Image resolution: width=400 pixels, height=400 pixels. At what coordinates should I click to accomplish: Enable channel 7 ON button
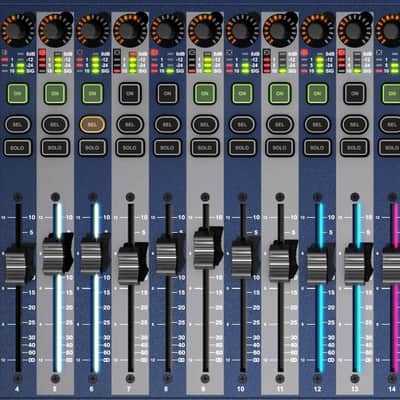[x=130, y=94]
